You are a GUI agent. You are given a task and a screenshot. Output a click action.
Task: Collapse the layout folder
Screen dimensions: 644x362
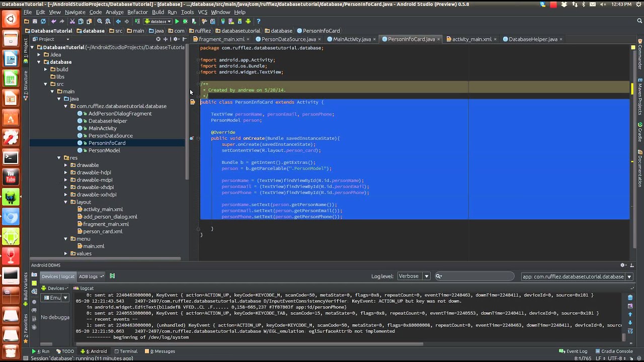[65, 202]
